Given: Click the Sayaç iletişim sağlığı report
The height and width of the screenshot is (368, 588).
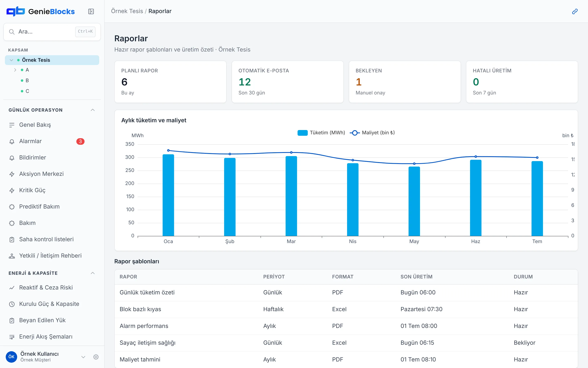Looking at the screenshot, I should 147,343.
